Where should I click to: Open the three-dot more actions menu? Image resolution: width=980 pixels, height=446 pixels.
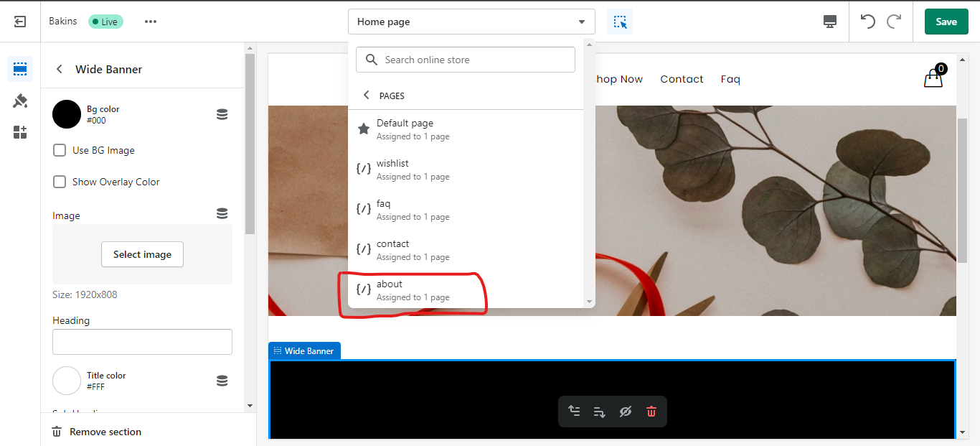click(x=150, y=22)
